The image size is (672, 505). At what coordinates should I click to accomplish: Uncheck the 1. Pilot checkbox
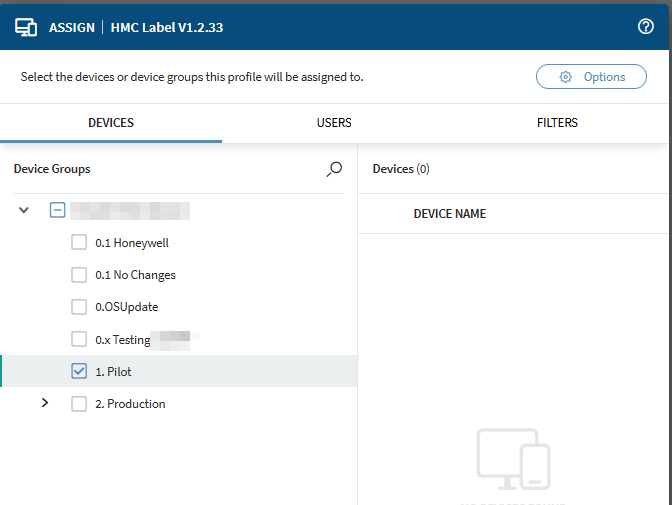pos(79,372)
